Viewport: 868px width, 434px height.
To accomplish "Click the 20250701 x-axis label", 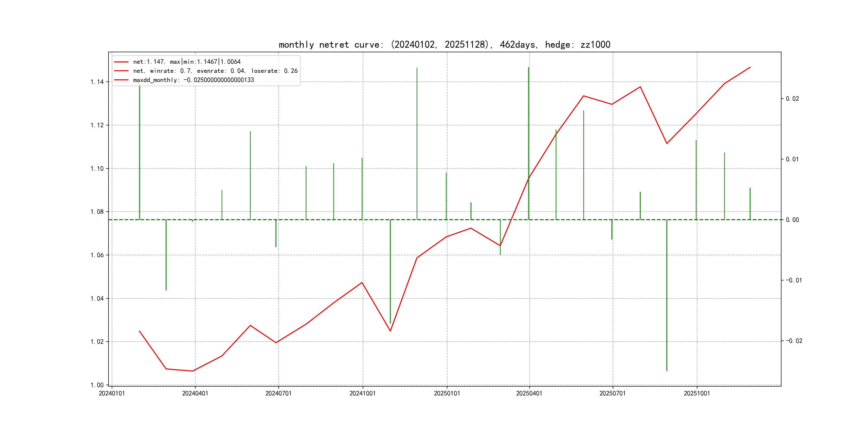I will pyautogui.click(x=613, y=393).
